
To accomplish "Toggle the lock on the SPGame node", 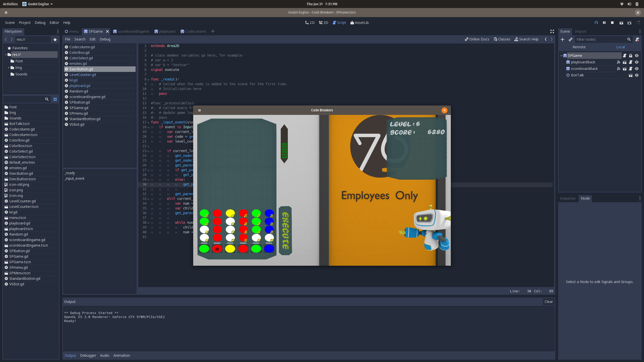I will pyautogui.click(x=631, y=56).
